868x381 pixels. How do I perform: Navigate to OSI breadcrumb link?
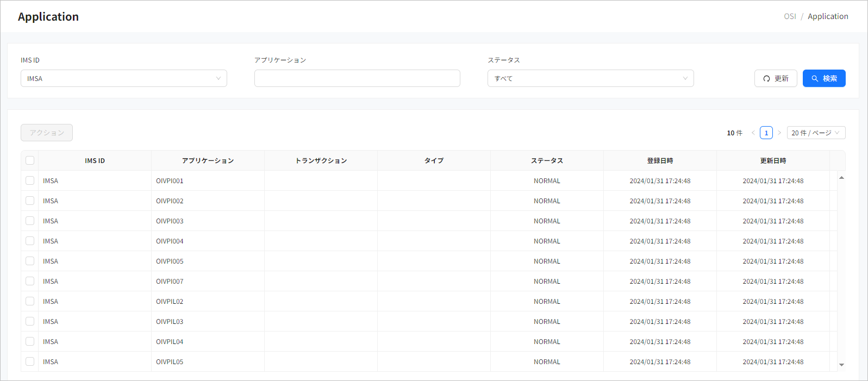(790, 16)
